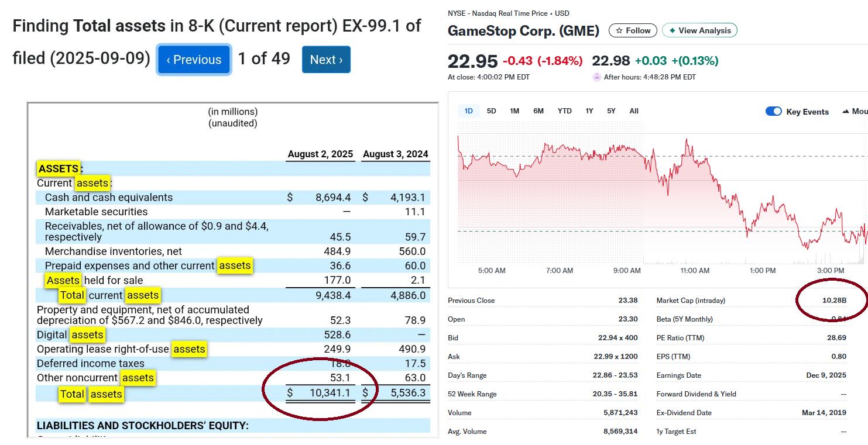Switch chart to YTD range
The image size is (868, 445).
coord(564,111)
